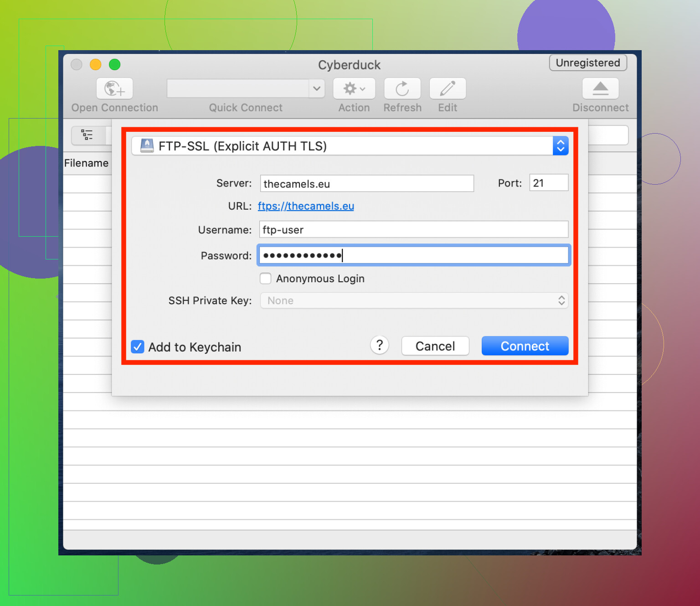Image resolution: width=700 pixels, height=606 pixels.
Task: Click the Edit pencil icon
Action: point(448,88)
